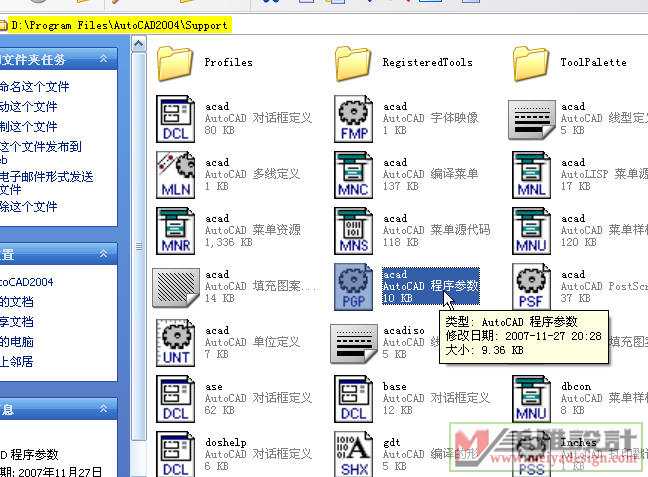This screenshot has height=477, width=648.
Task: Open Shared Documents link in Other Places
Action: pyautogui.click(x=17, y=322)
